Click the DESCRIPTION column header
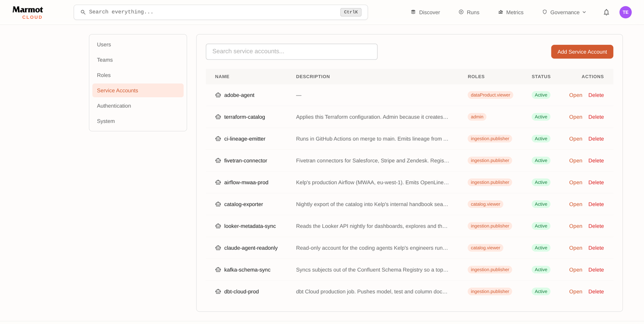This screenshot has height=324, width=644. click(313, 77)
